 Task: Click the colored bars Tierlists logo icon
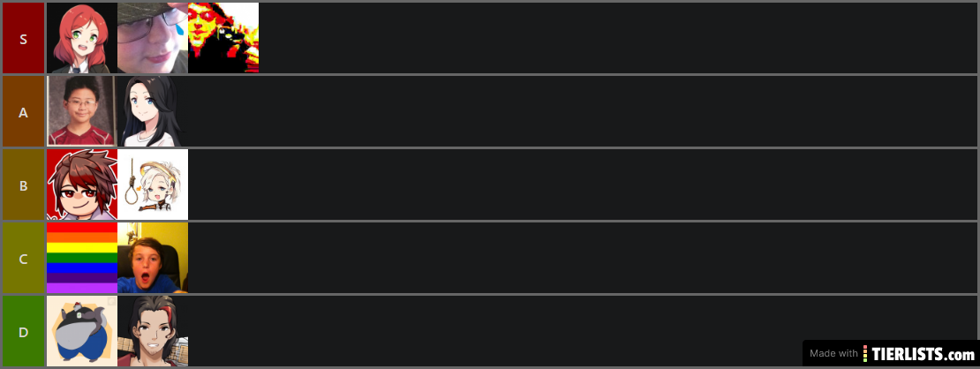coord(865,353)
